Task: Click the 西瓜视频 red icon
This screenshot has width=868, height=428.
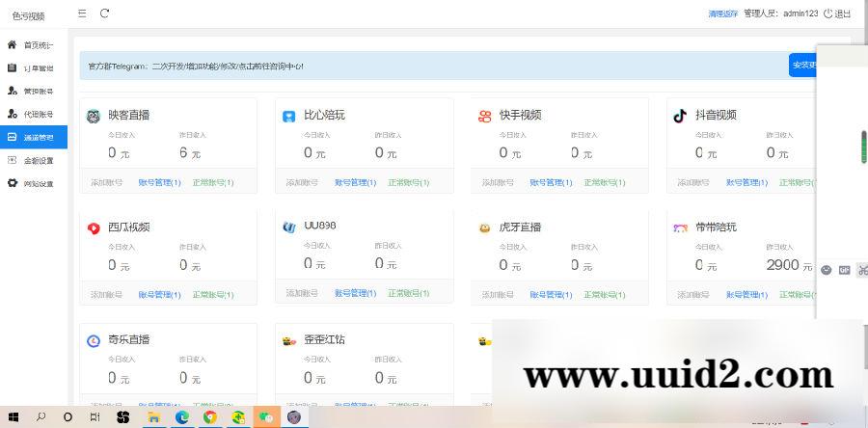Action: pyautogui.click(x=94, y=227)
